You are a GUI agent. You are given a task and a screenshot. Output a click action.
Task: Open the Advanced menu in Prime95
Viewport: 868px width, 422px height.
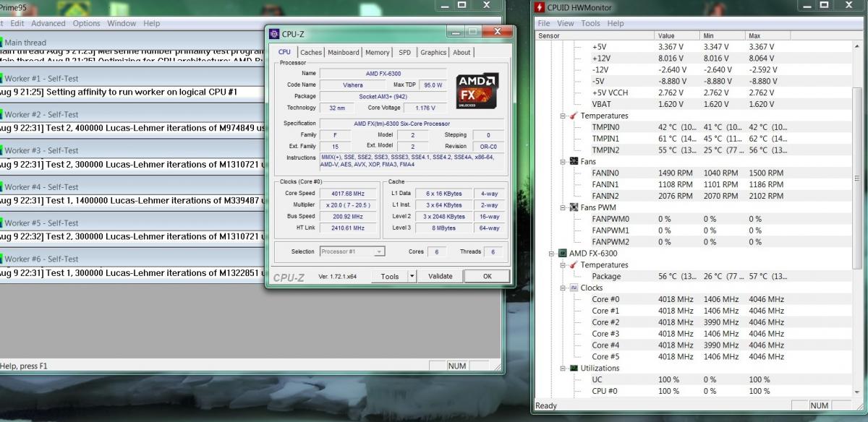pyautogui.click(x=48, y=23)
